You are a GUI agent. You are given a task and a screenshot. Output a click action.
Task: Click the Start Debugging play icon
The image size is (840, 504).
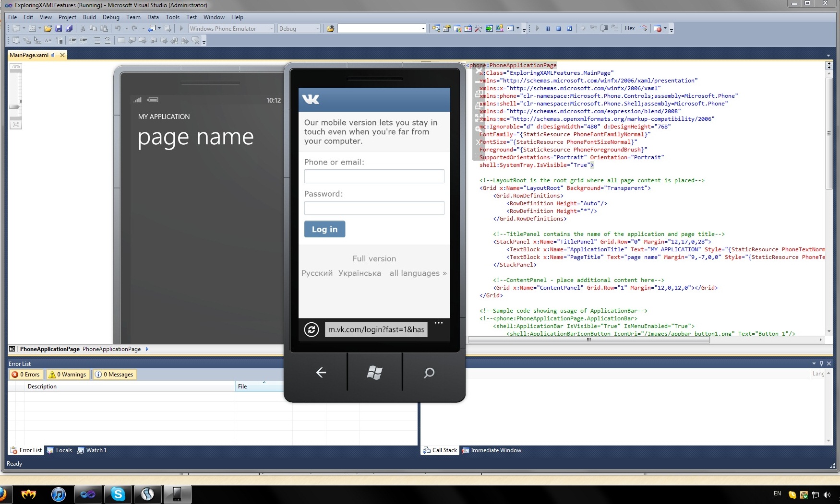pyautogui.click(x=181, y=29)
